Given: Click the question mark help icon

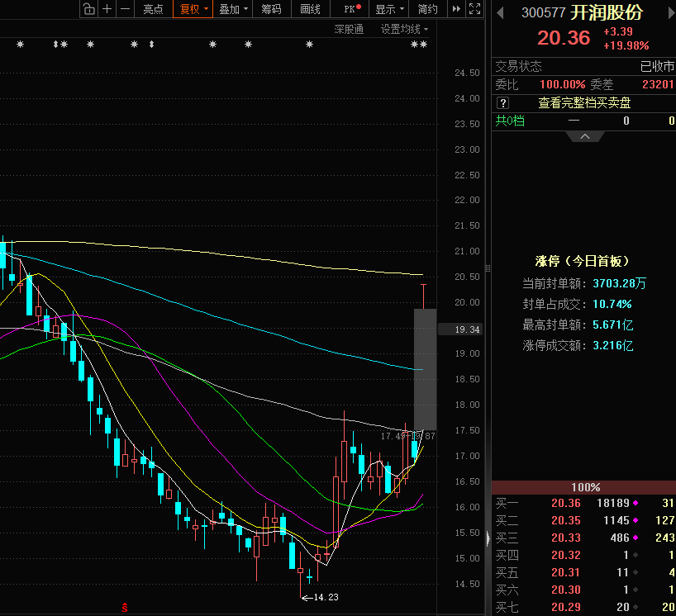Looking at the screenshot, I should point(502,103).
